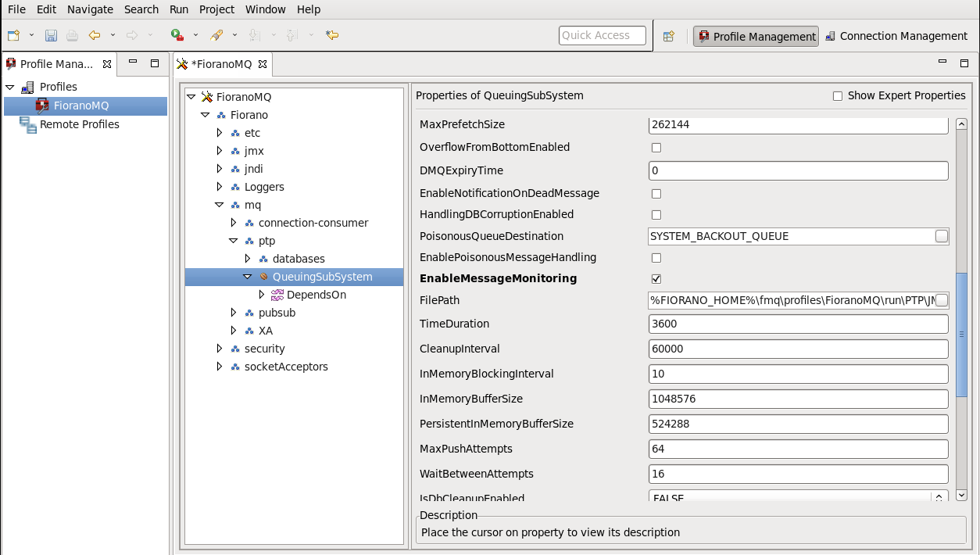Open the Run external tools dropdown arrow
This screenshot has width=980, height=555.
click(x=195, y=35)
